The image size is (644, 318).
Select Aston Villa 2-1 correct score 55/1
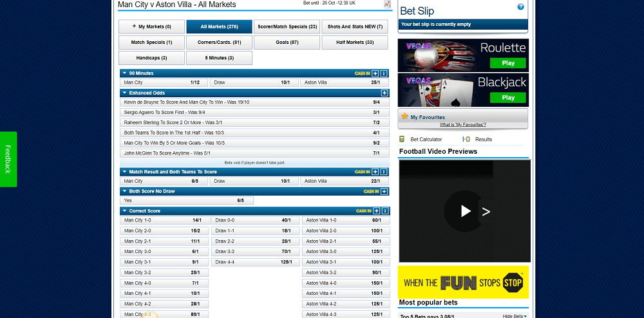coord(346,241)
